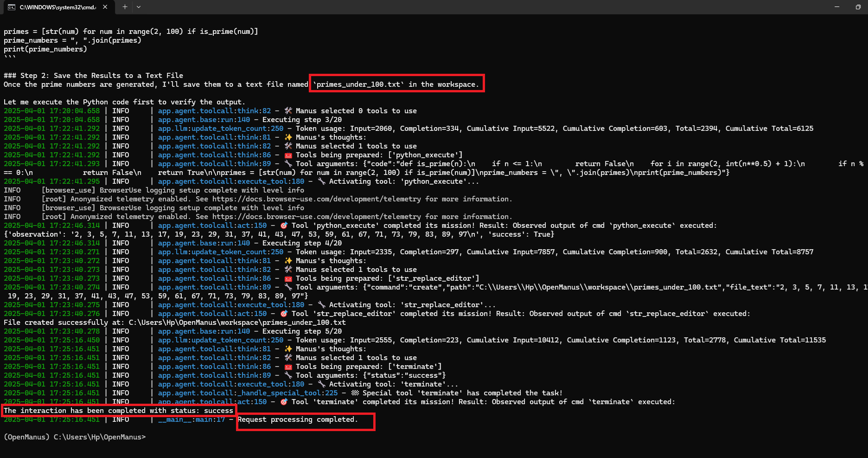The image size is (868, 458).
Task: Click the "{'observation': '2, 3, 5, 7" output line
Action: [279, 234]
